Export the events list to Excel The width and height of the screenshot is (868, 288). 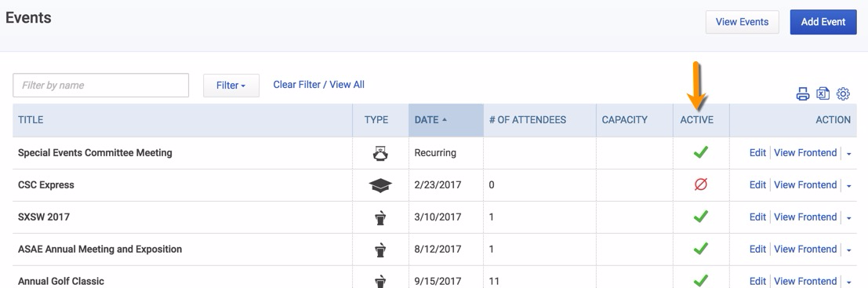pyautogui.click(x=823, y=93)
